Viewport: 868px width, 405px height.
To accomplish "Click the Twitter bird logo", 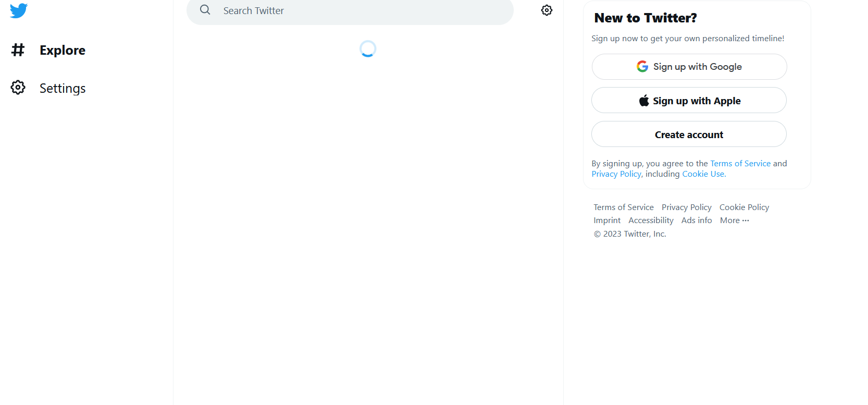I will 19,10.
